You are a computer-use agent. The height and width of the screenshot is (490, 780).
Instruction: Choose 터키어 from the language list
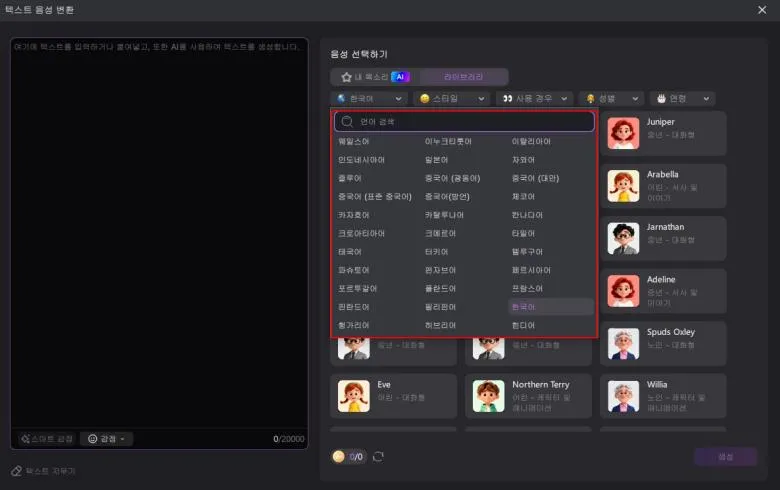pyautogui.click(x=436, y=252)
